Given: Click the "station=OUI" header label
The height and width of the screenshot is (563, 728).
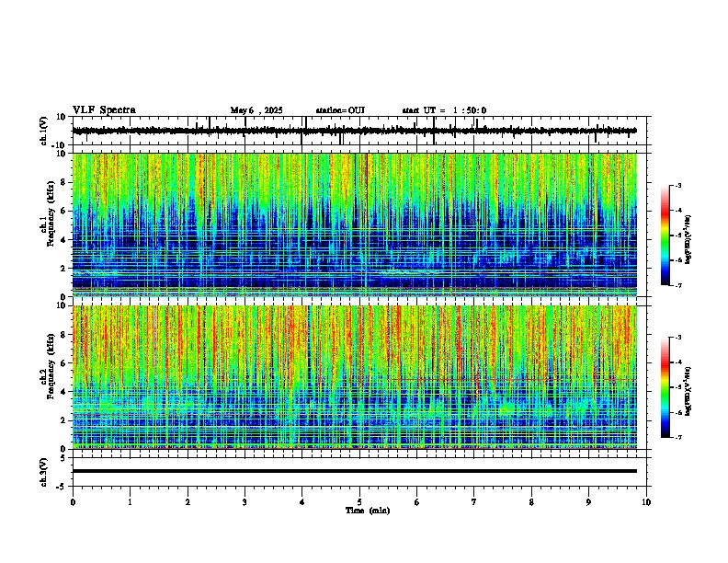Looking at the screenshot, I should [x=340, y=110].
